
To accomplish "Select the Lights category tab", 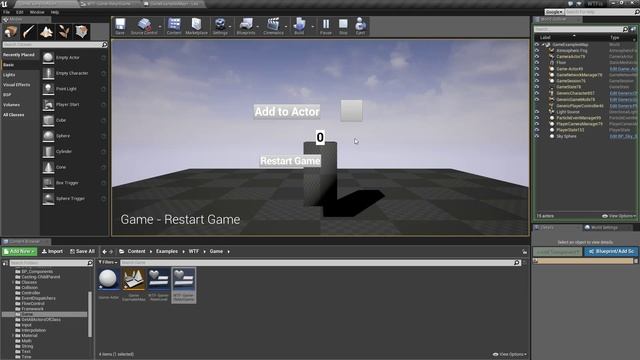I will 9,75.
